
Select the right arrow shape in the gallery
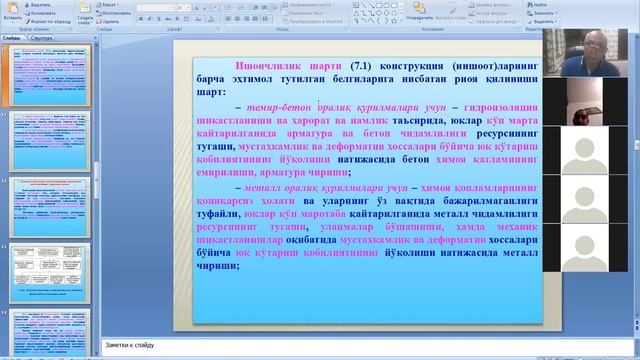379,13
